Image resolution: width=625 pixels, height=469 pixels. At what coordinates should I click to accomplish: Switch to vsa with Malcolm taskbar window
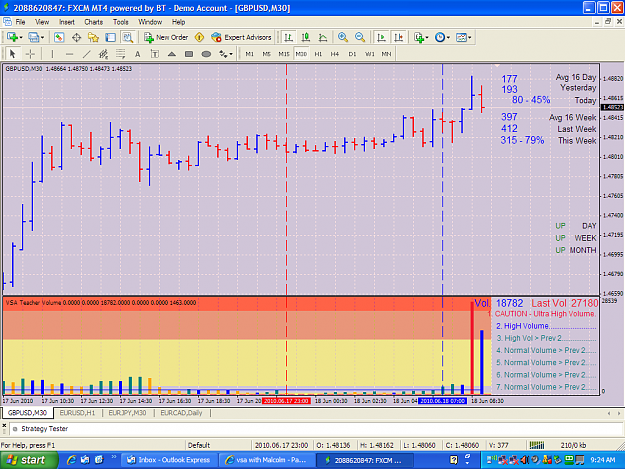267,460
